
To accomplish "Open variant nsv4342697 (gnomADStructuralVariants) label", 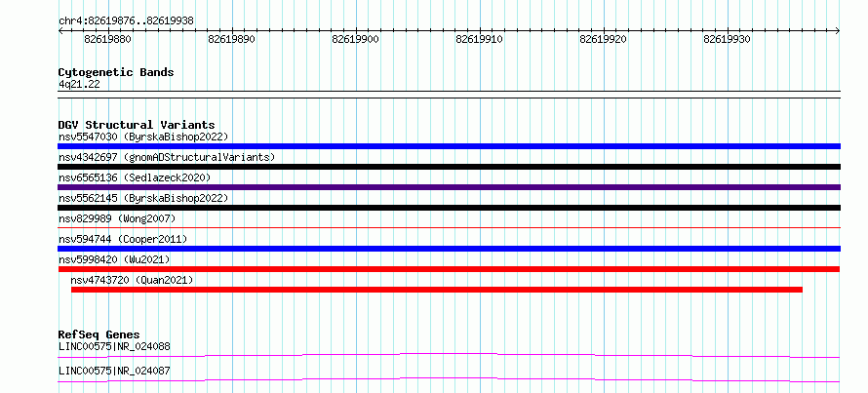I will point(167,157).
